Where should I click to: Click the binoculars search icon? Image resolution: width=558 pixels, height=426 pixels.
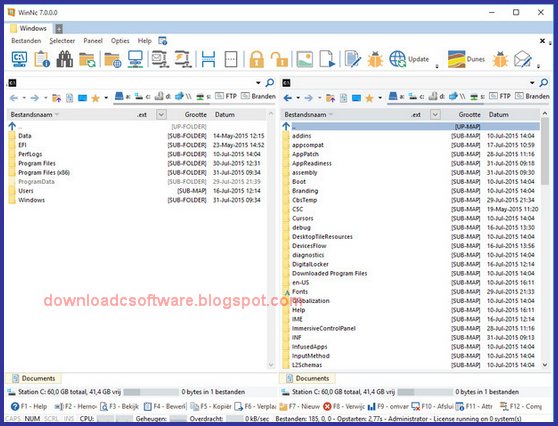(x=64, y=59)
